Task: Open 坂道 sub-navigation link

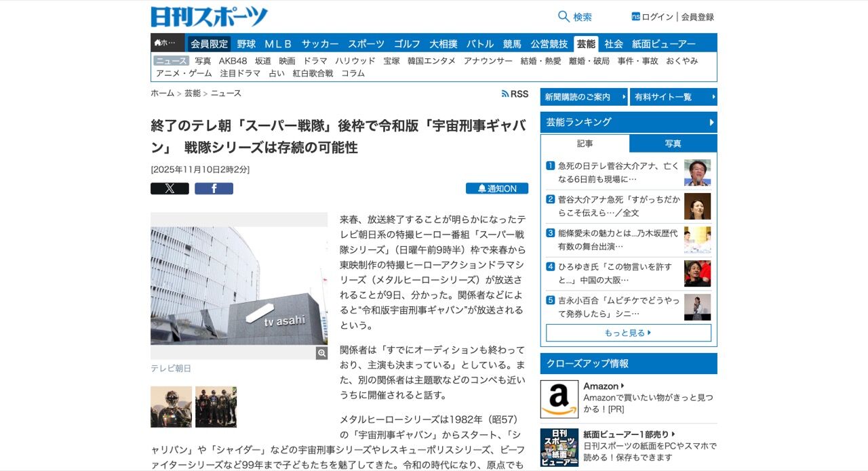Action: point(263,61)
